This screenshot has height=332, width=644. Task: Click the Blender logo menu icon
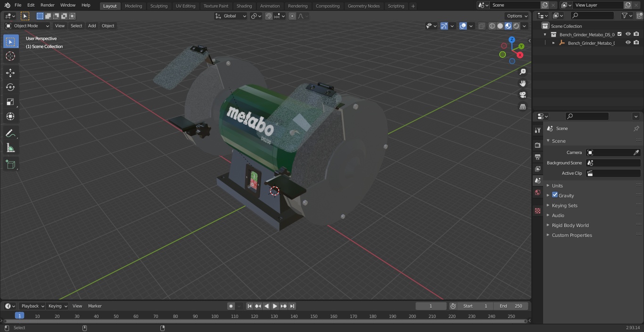7,5
